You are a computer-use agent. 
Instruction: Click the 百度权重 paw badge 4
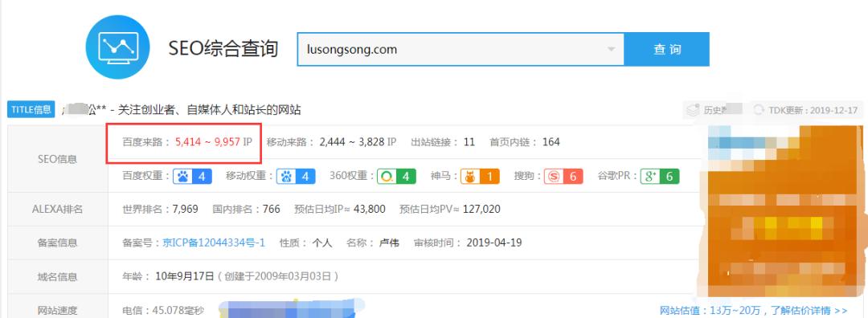coord(192,177)
